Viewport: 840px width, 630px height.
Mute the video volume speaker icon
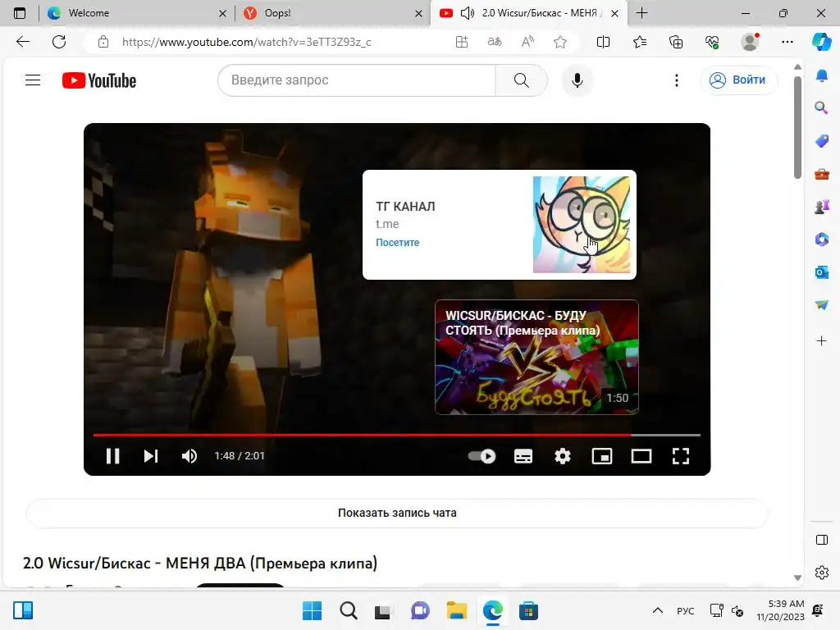(x=189, y=456)
